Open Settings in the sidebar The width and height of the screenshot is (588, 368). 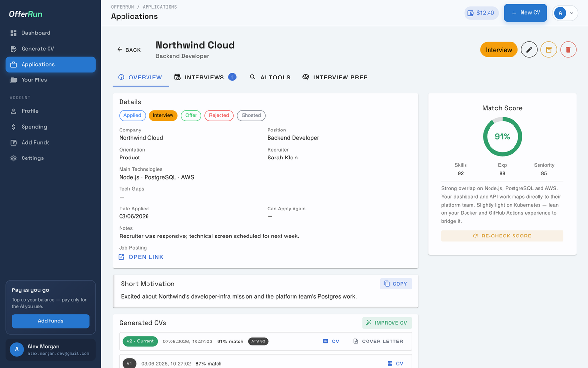coord(50,158)
